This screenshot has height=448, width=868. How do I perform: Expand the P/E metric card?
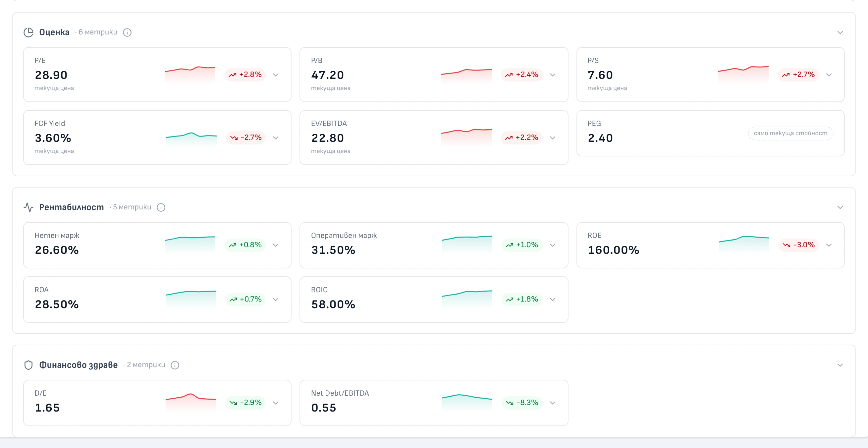tap(276, 75)
